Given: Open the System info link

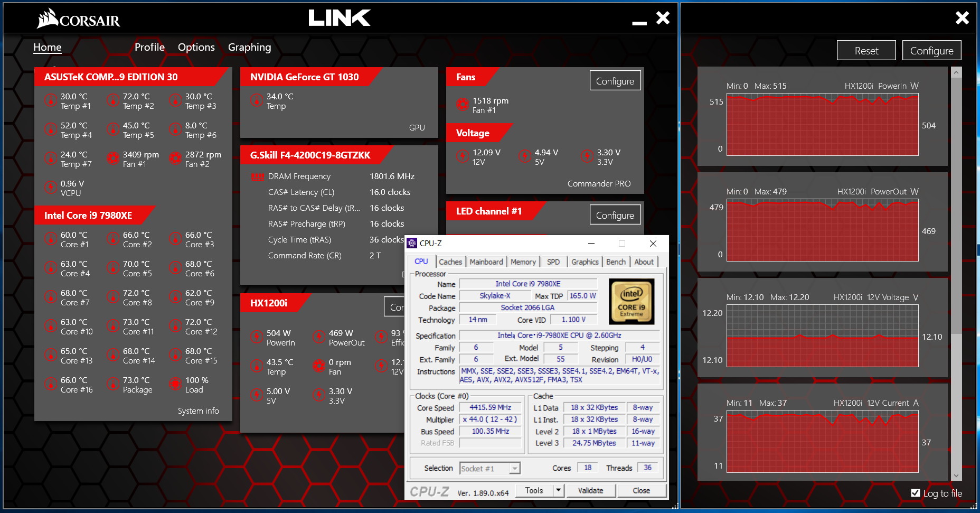Looking at the screenshot, I should 198,411.
